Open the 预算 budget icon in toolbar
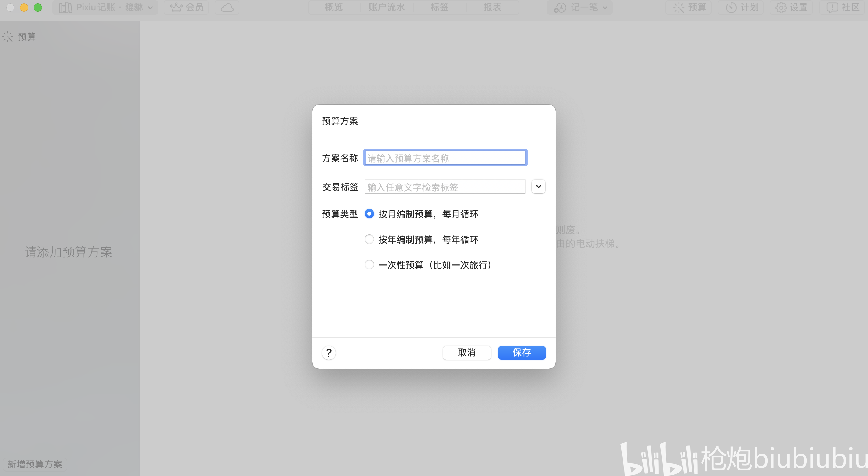868x476 pixels. 689,7
